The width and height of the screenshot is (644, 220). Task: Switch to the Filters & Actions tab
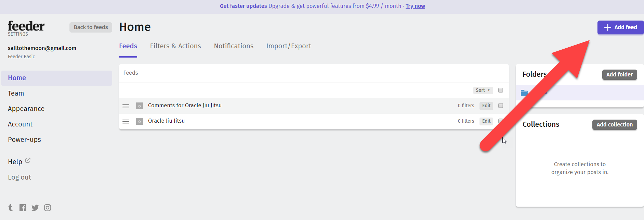pos(175,46)
